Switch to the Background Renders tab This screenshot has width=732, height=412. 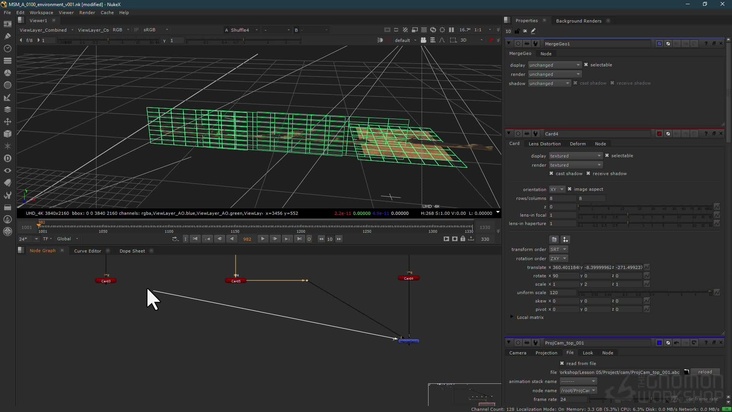tap(578, 21)
